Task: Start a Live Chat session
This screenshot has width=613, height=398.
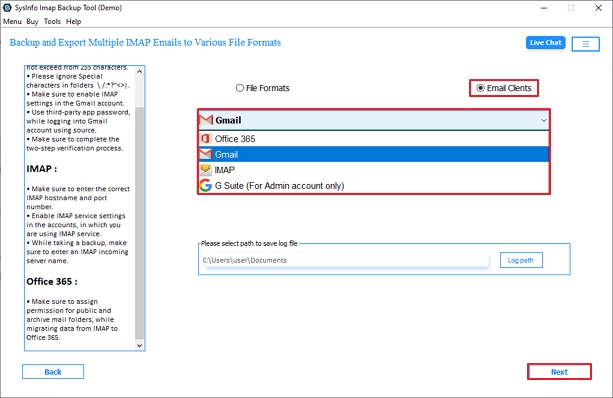Action: [545, 43]
